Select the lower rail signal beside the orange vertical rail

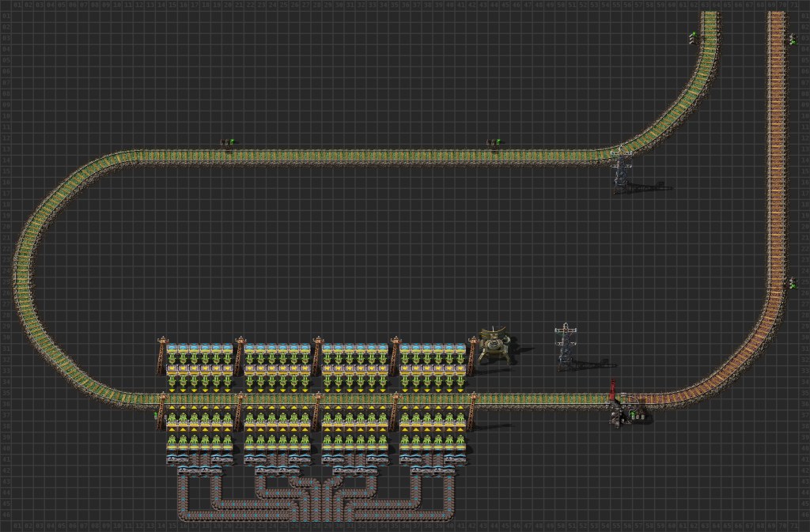tap(793, 283)
